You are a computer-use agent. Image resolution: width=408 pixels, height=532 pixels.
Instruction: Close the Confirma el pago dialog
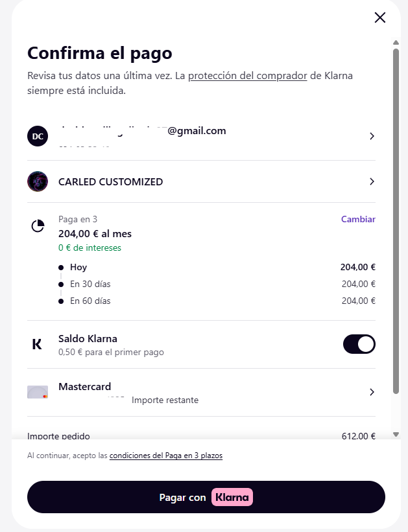[x=380, y=17]
